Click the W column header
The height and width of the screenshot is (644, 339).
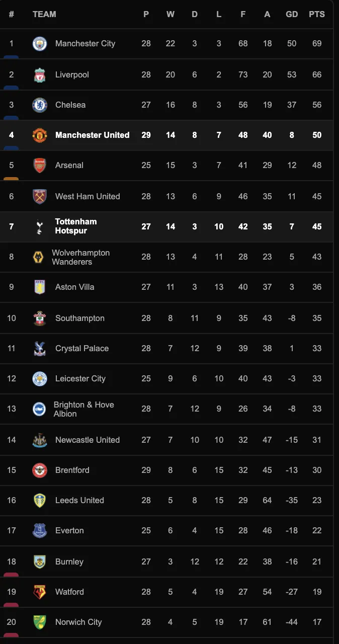tap(171, 14)
